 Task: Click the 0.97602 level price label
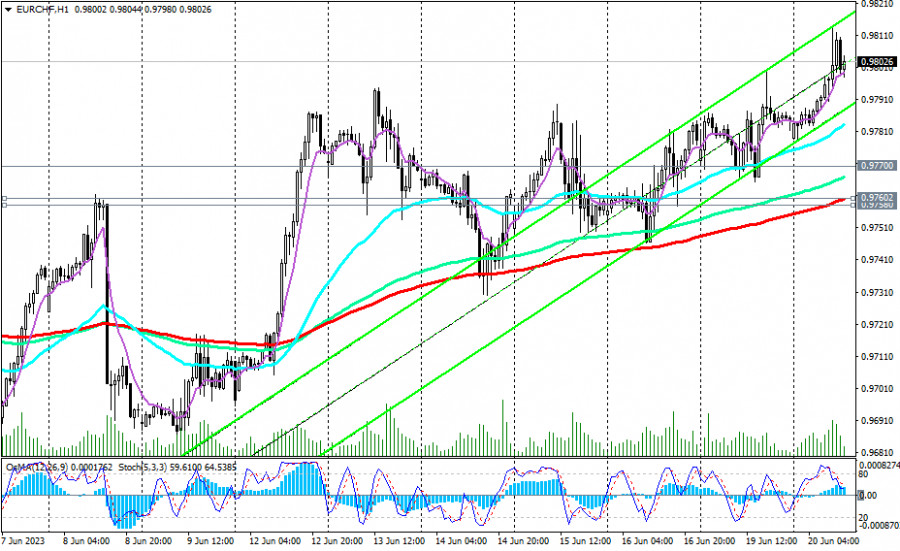(x=875, y=197)
